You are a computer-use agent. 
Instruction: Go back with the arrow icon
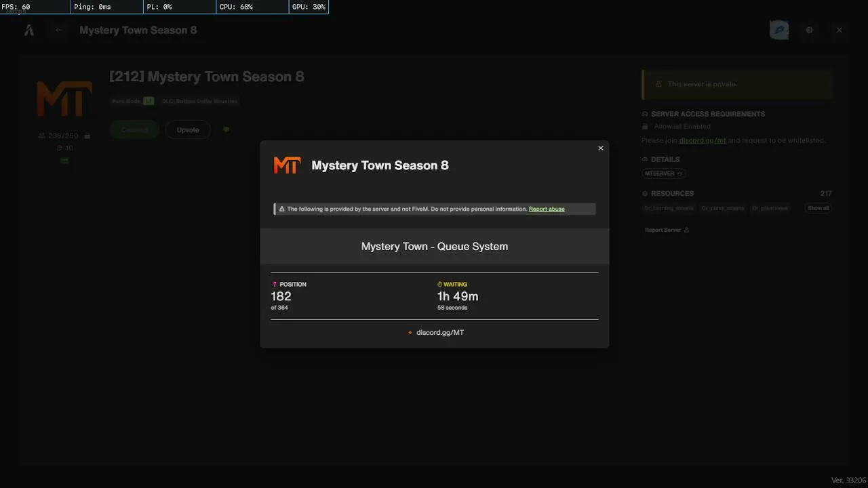click(59, 30)
